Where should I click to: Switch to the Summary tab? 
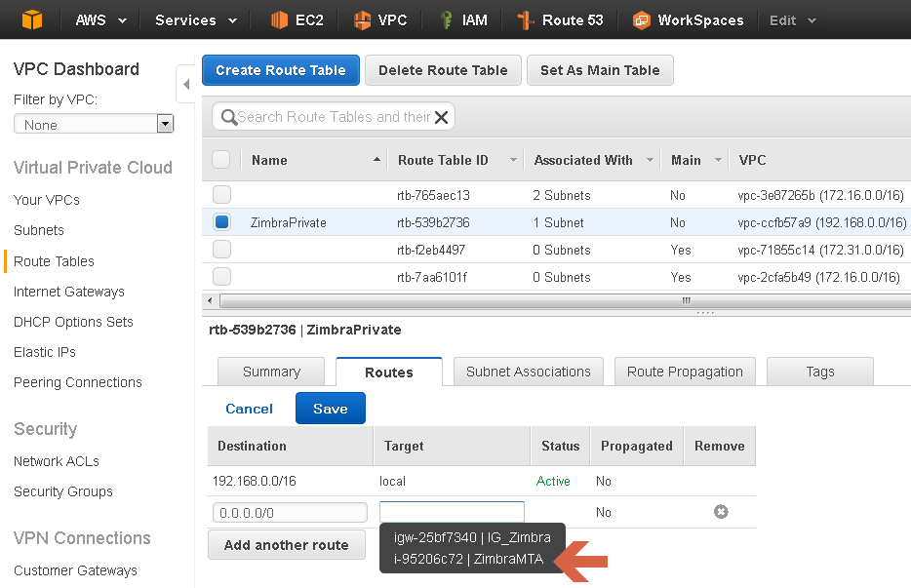point(271,372)
